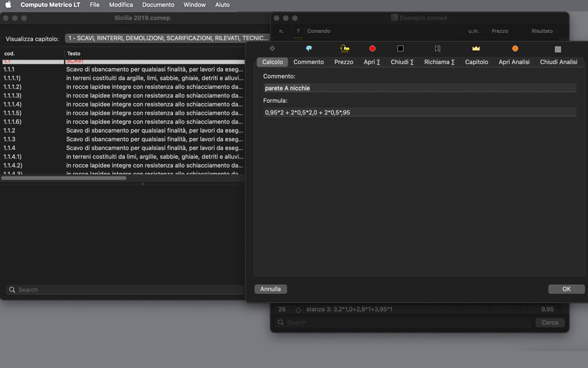The width and height of the screenshot is (588, 368).
Task: Click into the Formula text field
Action: pyautogui.click(x=420, y=112)
